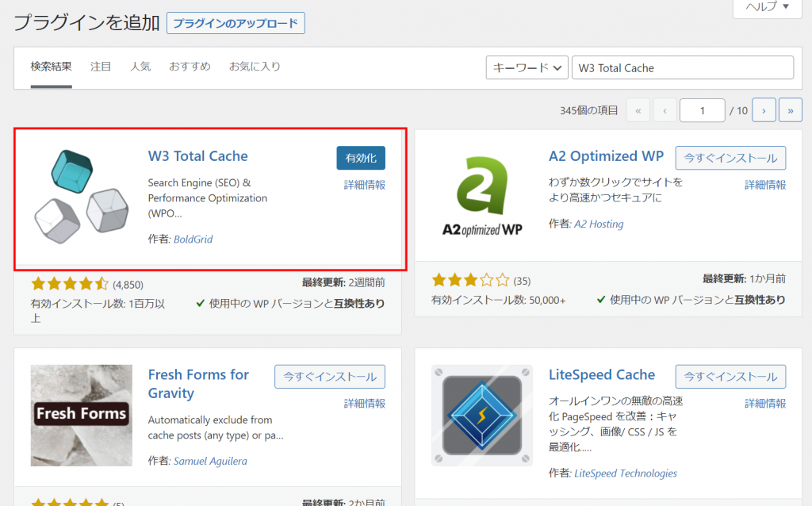Install A2 Optimized WP now
Screen dimensions: 812x506
point(730,158)
